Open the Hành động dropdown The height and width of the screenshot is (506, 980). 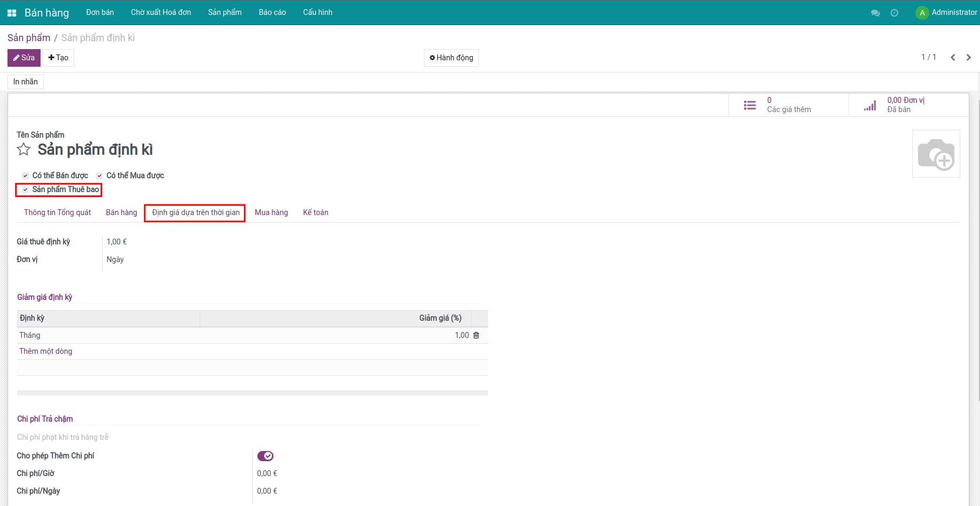[451, 58]
